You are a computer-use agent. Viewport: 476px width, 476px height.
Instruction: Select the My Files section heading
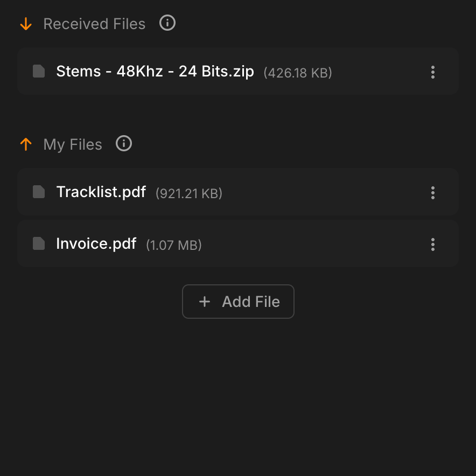pos(73,145)
